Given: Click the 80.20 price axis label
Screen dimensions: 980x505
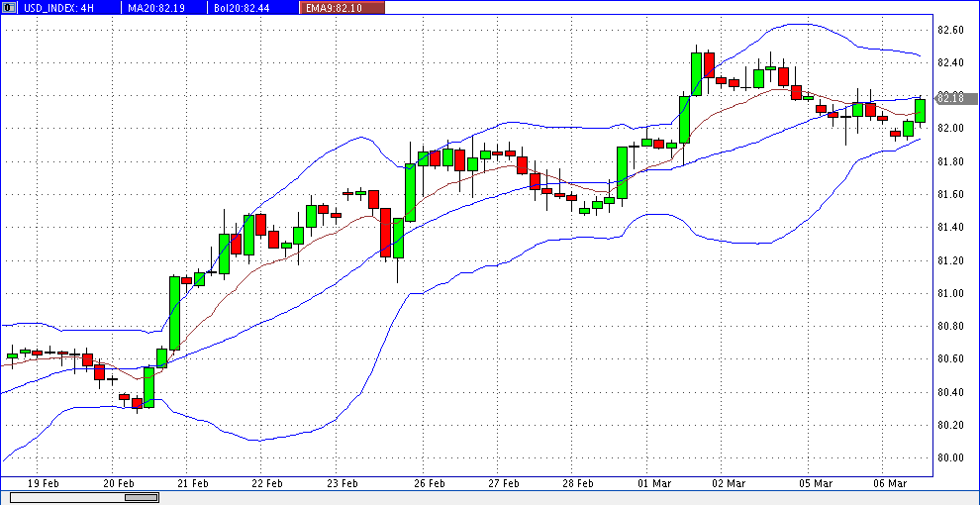Looking at the screenshot, I should 950,425.
